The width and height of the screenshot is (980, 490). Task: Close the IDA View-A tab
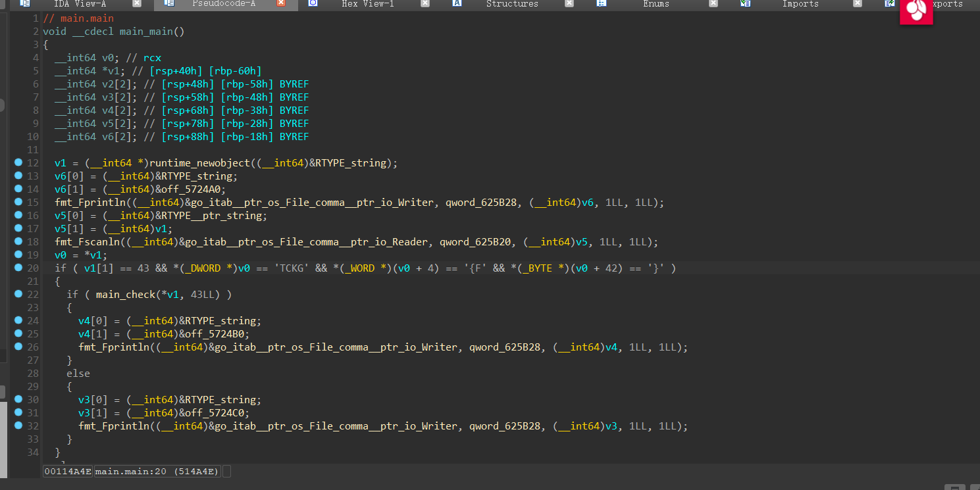tap(137, 3)
